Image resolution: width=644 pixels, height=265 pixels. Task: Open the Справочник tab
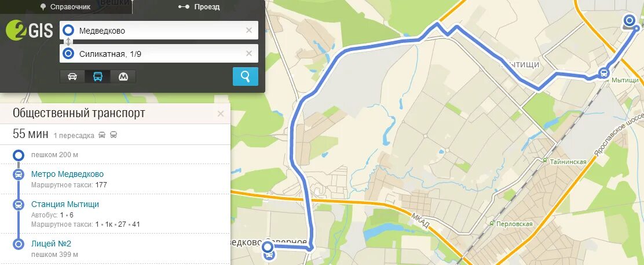click(65, 6)
